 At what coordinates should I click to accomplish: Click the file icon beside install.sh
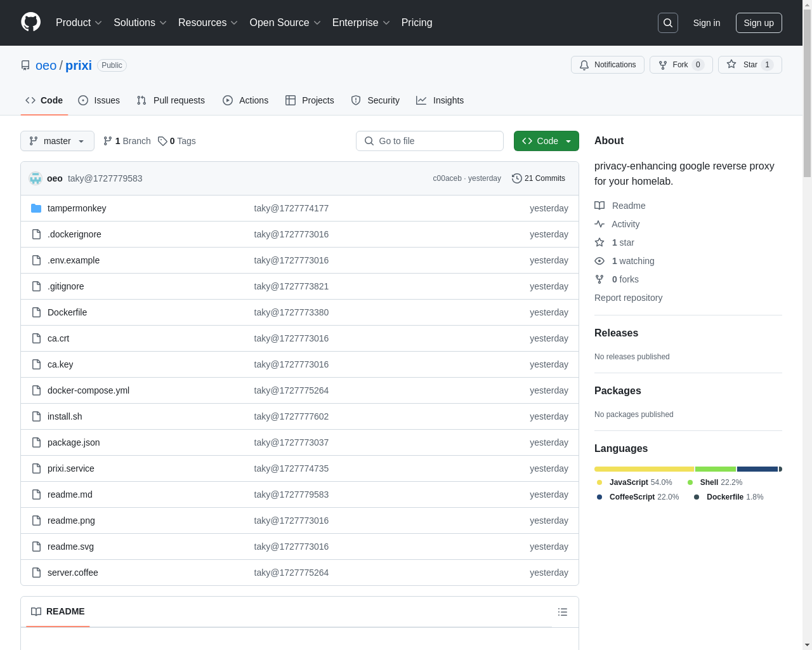(x=36, y=416)
